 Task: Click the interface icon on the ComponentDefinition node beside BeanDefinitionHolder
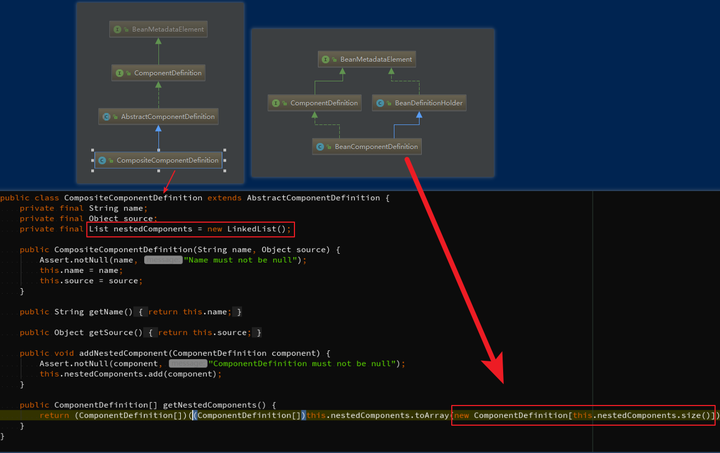pyautogui.click(x=276, y=103)
